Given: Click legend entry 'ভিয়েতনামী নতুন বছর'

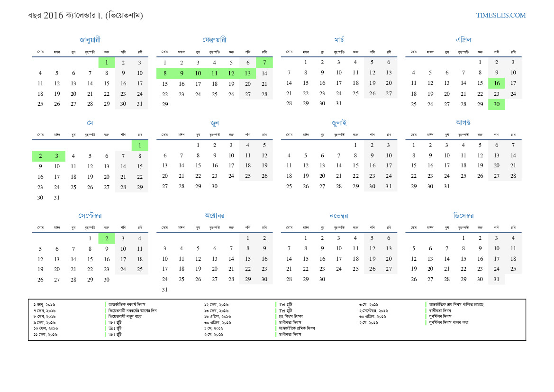Looking at the screenshot, I should (x=125, y=316).
